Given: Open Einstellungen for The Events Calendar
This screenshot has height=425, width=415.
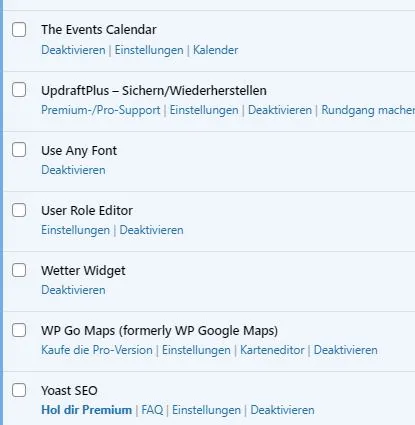Looking at the screenshot, I should click(149, 50).
